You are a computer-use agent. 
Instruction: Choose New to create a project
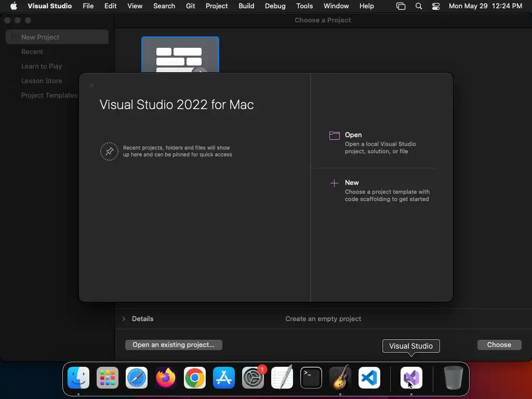pos(379,190)
